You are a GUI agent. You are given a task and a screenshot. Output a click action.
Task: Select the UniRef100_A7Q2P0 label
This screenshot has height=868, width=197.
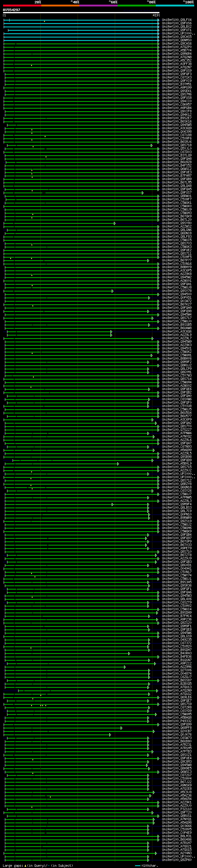177,47
